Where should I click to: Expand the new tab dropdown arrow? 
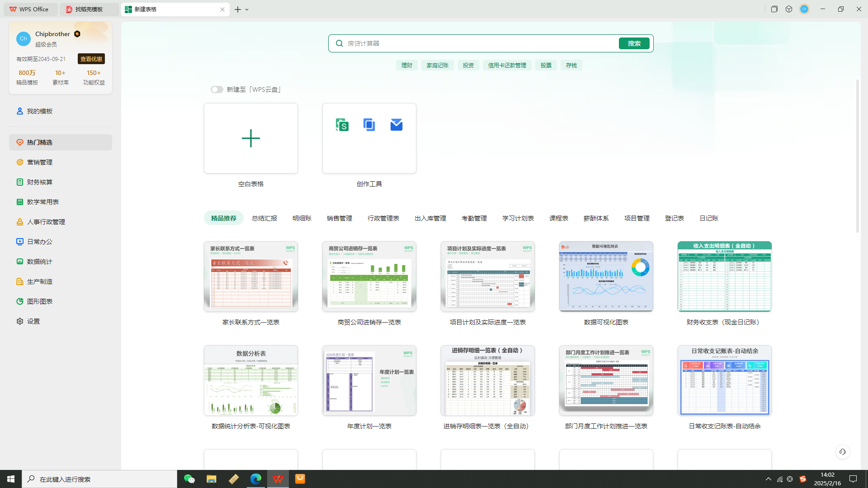(247, 9)
